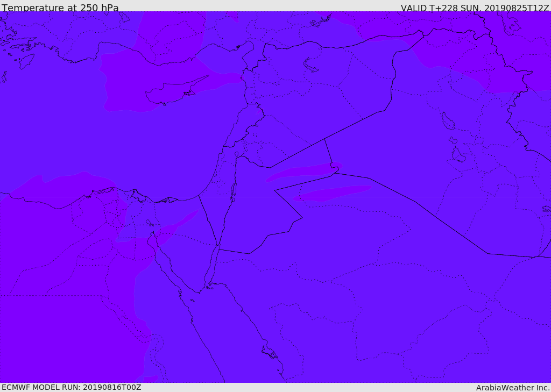Click the 'VALID T+228 SUN. 20190825T12Z' label
551x392 pixels.
point(475,8)
